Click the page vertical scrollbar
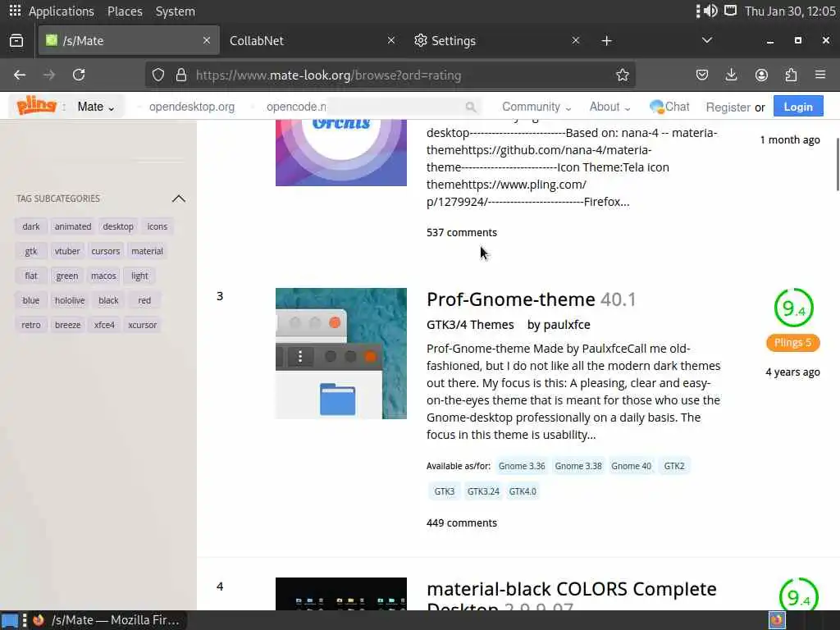Viewport: 840px width, 630px height. pos(837,163)
